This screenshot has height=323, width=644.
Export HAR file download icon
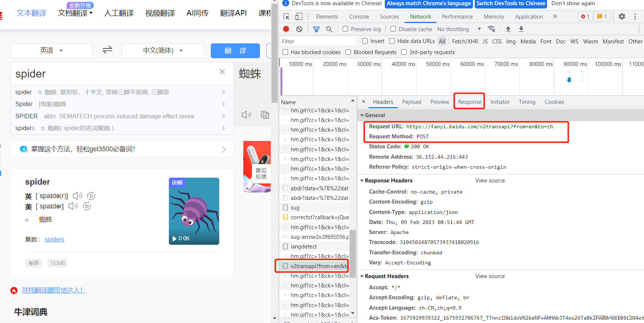(x=521, y=29)
